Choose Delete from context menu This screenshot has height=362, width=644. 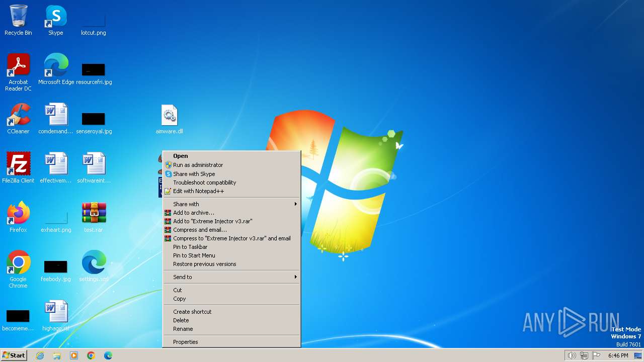pyautogui.click(x=231, y=320)
